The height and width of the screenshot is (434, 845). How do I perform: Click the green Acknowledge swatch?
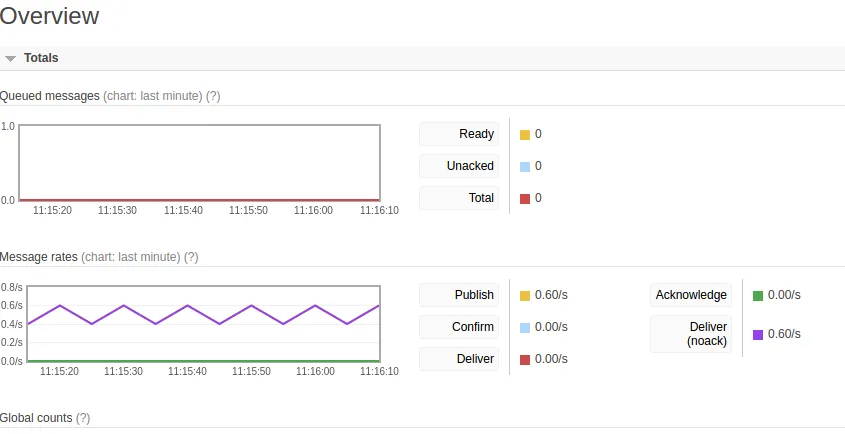point(758,296)
